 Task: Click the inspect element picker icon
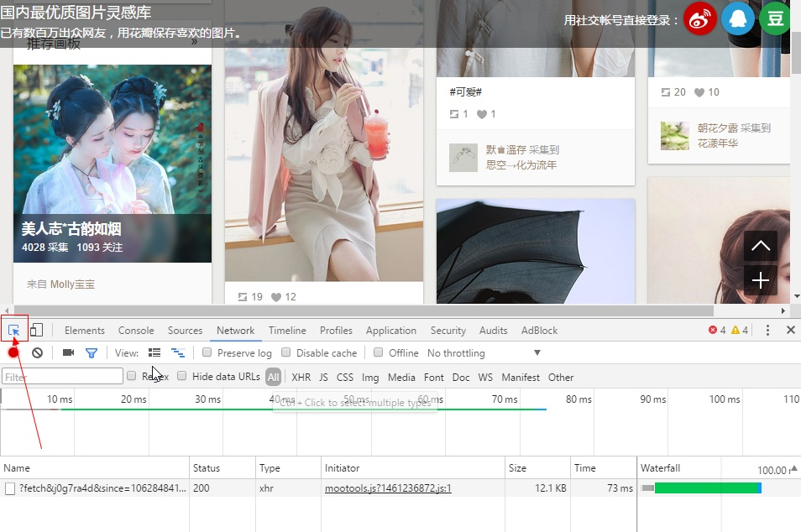(x=14, y=331)
